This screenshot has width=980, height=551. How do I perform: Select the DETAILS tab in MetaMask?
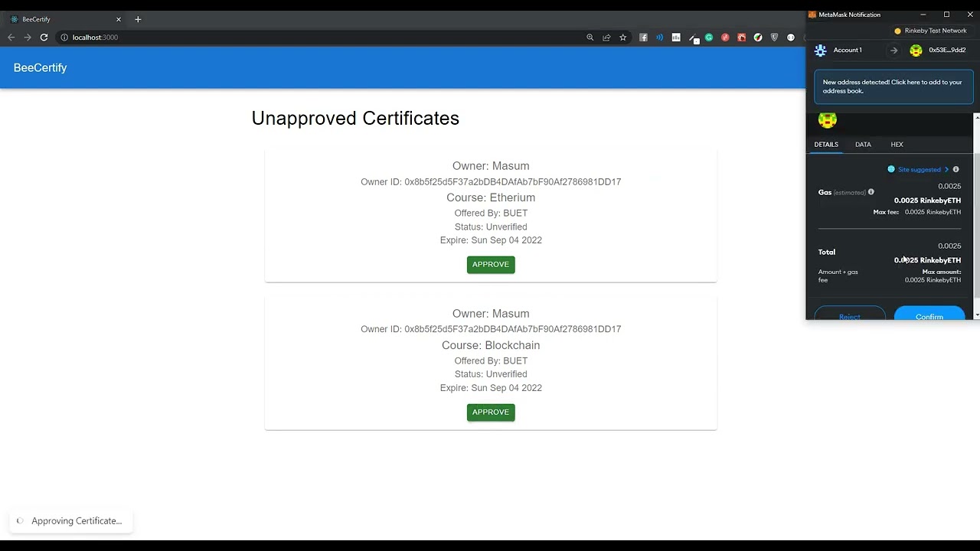tap(826, 145)
